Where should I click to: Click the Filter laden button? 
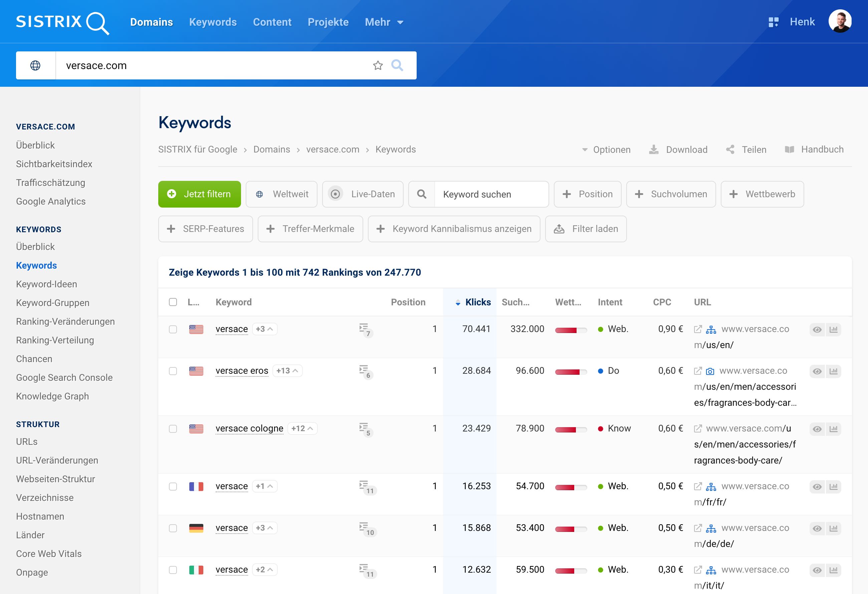(586, 229)
